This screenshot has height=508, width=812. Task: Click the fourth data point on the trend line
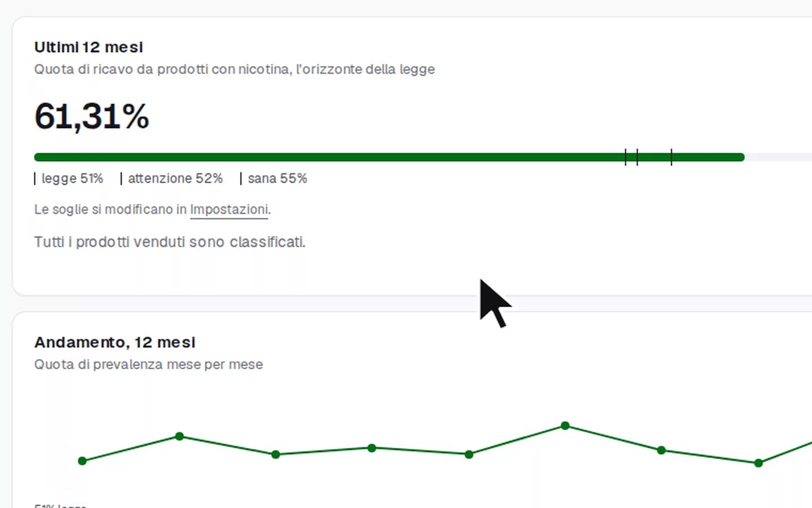372,448
